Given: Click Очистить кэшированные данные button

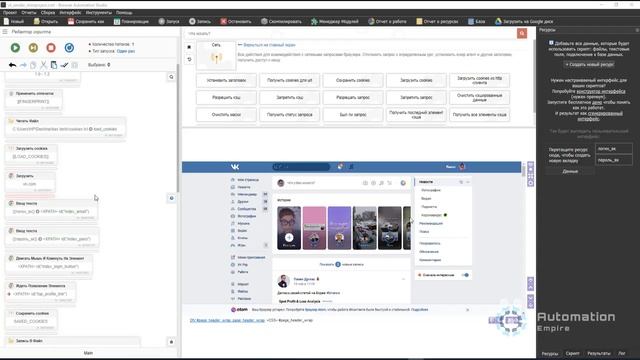Looking at the screenshot, I should tap(479, 98).
